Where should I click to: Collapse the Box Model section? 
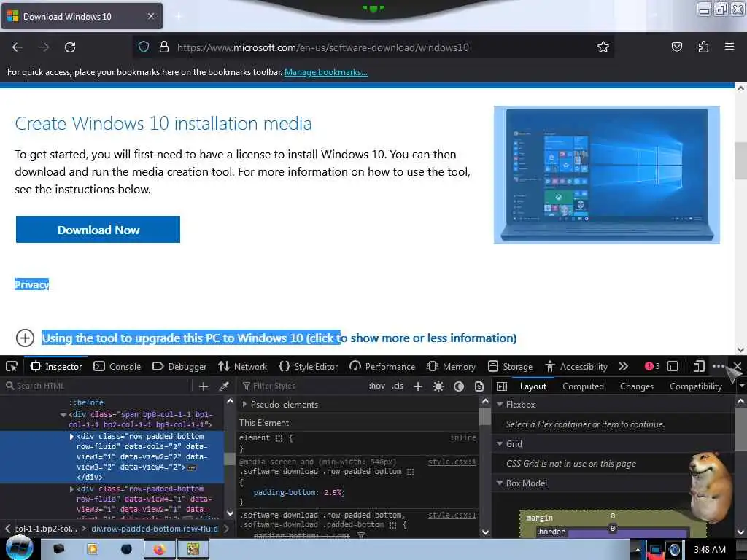(499, 483)
